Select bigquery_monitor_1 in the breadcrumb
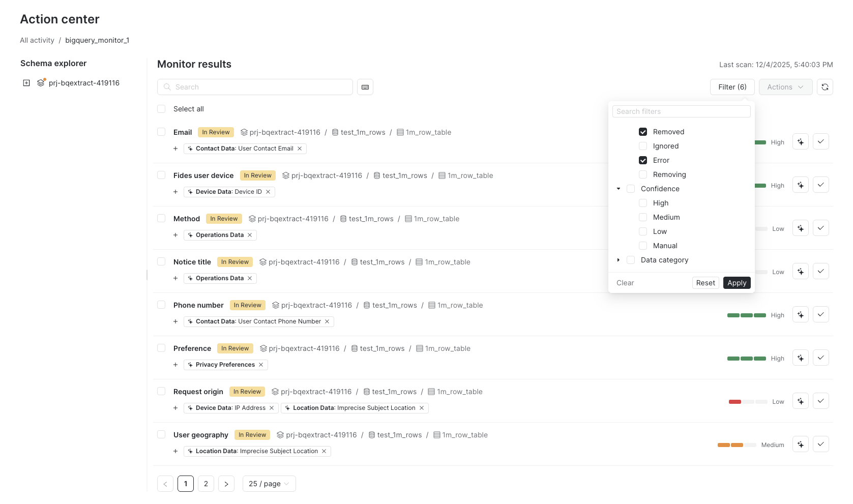 coord(97,40)
